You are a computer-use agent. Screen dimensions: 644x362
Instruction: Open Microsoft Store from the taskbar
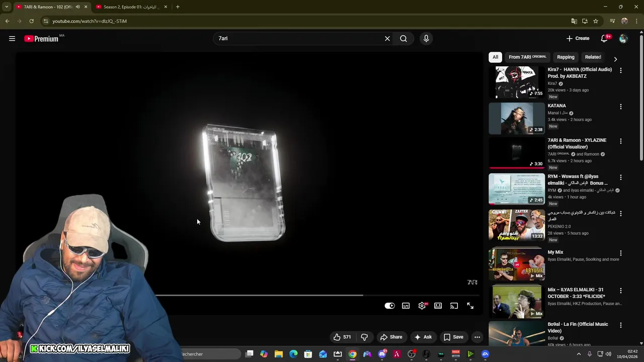pyautogui.click(x=308, y=354)
